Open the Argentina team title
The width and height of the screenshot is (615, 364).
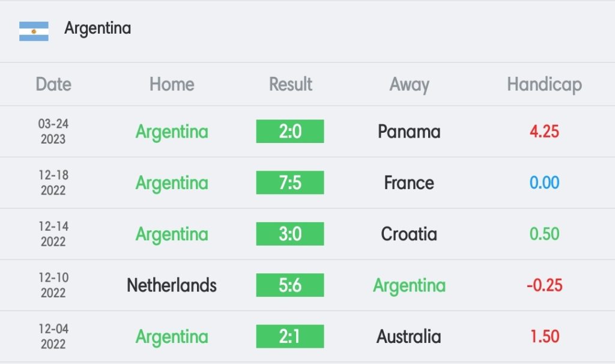coord(98,29)
